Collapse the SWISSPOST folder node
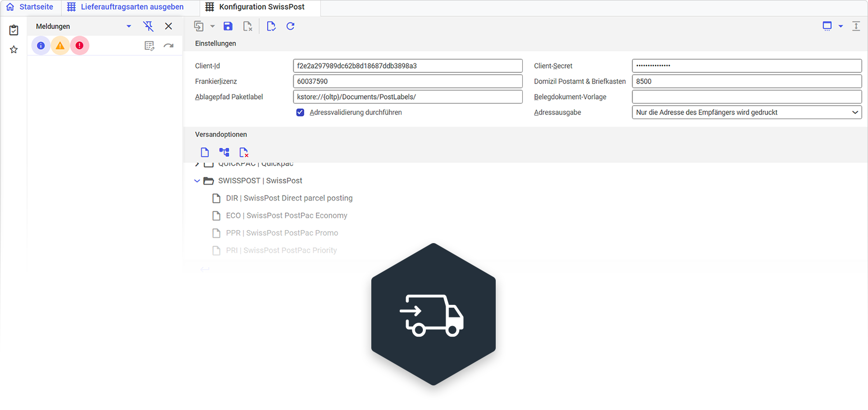 tap(197, 181)
